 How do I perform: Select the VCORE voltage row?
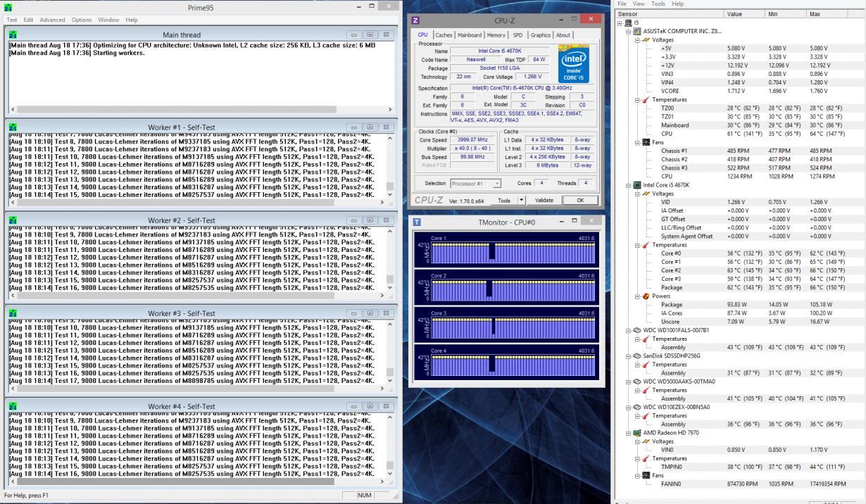pyautogui.click(x=741, y=91)
